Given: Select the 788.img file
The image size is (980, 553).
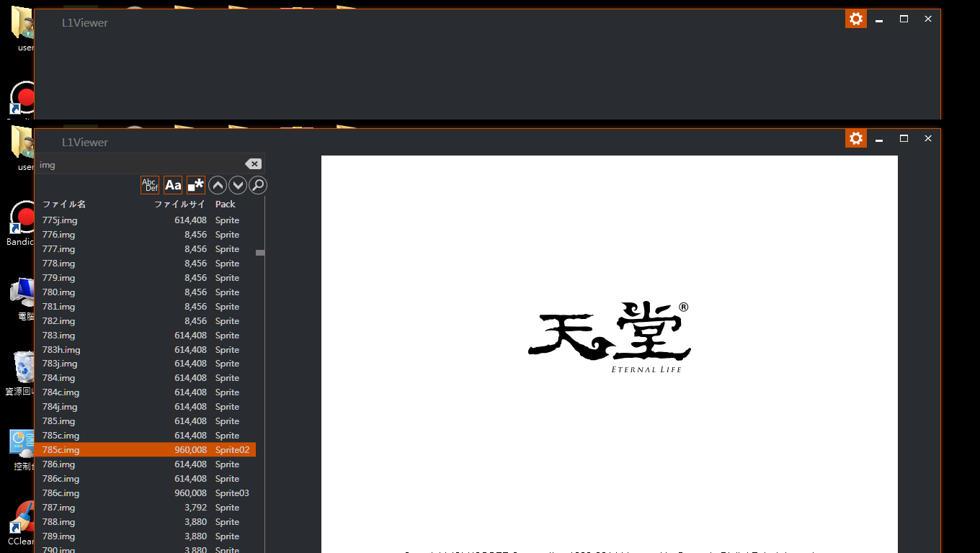Looking at the screenshot, I should [145, 522].
